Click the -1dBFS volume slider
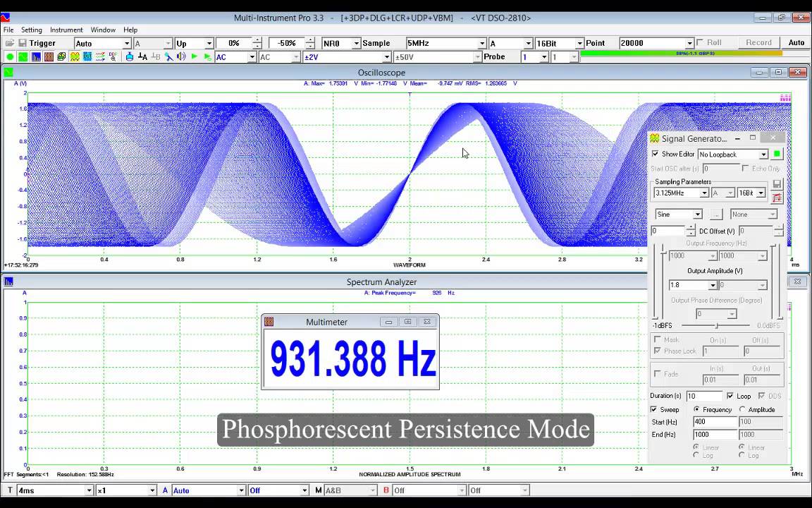812x508 pixels. pos(717,325)
